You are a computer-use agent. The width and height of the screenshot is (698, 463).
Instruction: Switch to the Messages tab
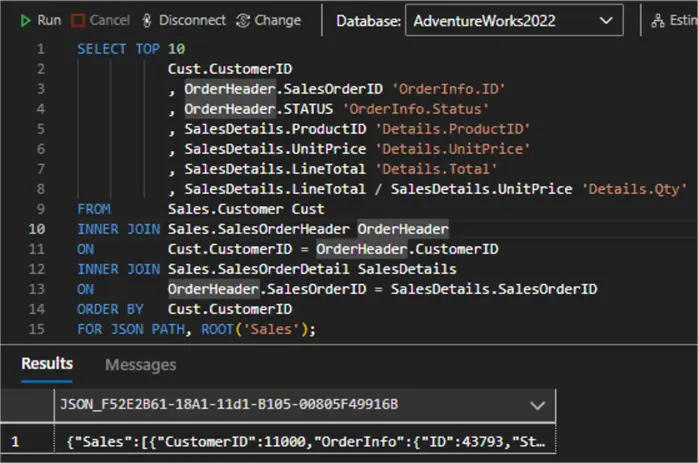click(141, 365)
